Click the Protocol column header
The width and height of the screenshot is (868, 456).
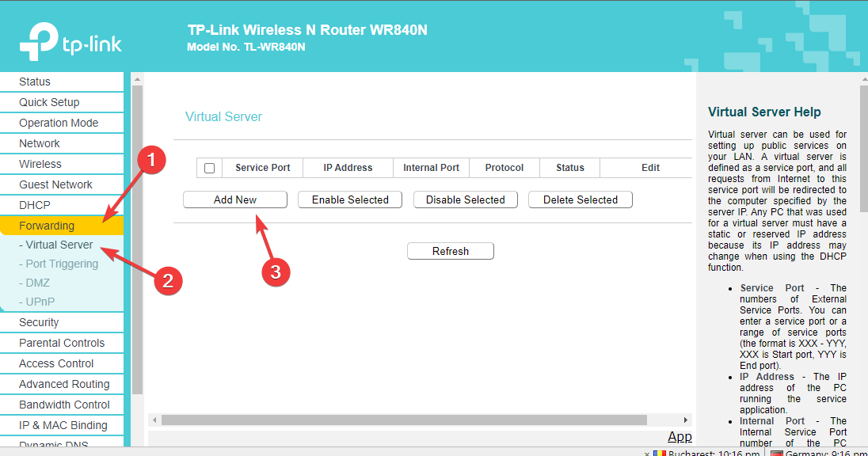(x=504, y=168)
